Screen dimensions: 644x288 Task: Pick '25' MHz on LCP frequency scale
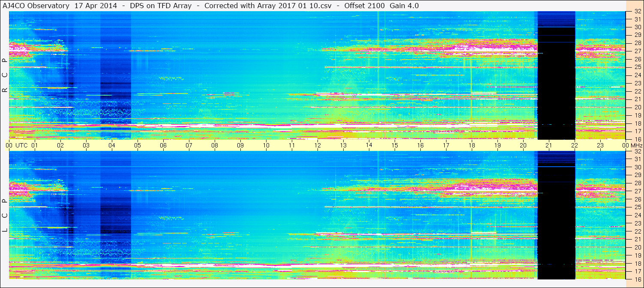[x=637, y=207]
